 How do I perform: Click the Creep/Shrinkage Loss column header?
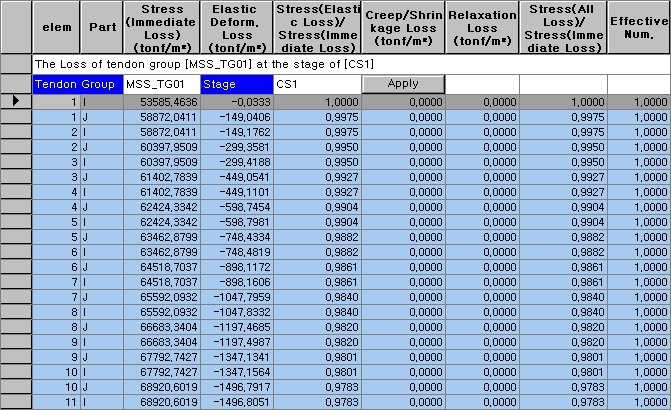[404, 27]
